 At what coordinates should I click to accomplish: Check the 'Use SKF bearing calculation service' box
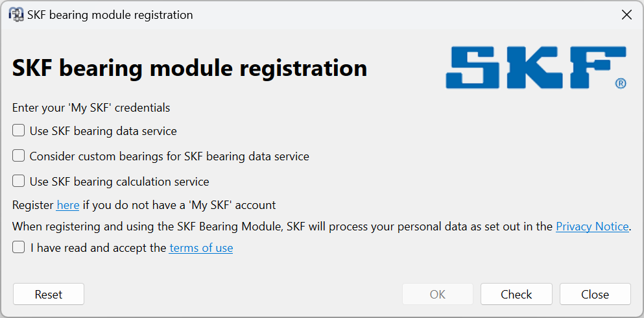19,181
